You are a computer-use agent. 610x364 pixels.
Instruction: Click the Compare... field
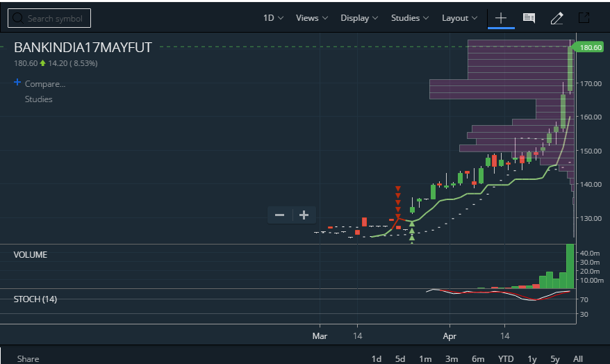44,83
